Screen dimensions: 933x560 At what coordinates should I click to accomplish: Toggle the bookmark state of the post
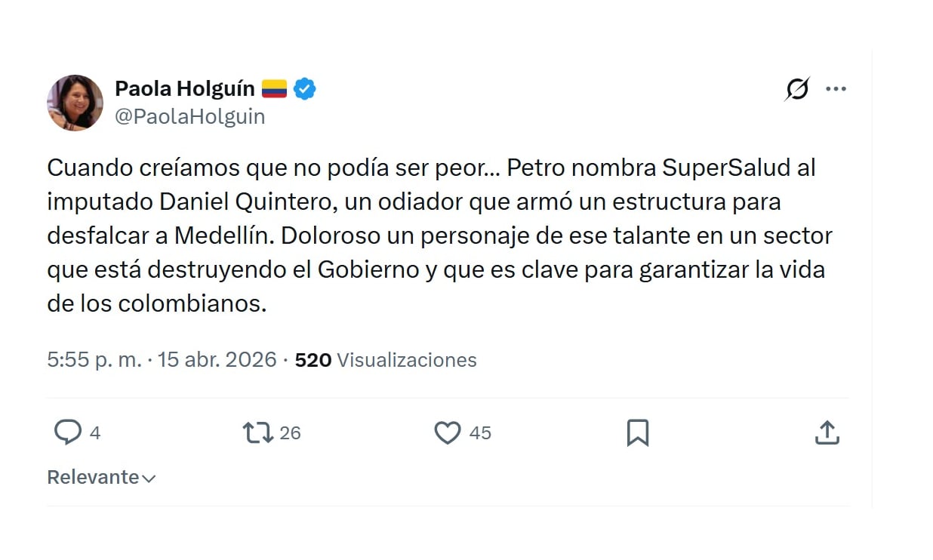pyautogui.click(x=638, y=432)
